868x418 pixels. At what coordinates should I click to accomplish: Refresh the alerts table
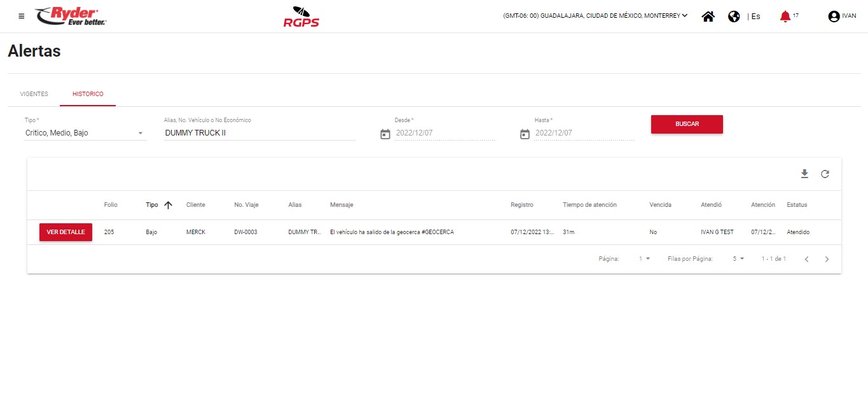click(825, 174)
